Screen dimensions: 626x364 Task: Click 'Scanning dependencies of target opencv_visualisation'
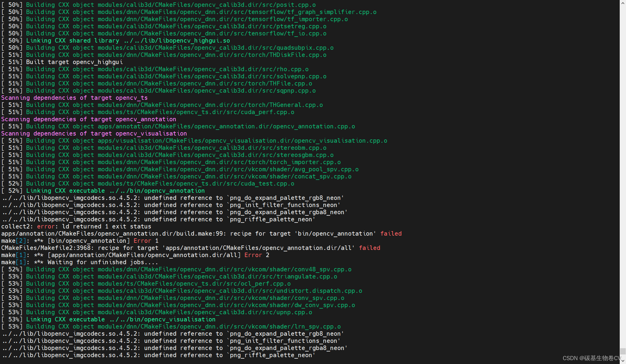[94, 133]
